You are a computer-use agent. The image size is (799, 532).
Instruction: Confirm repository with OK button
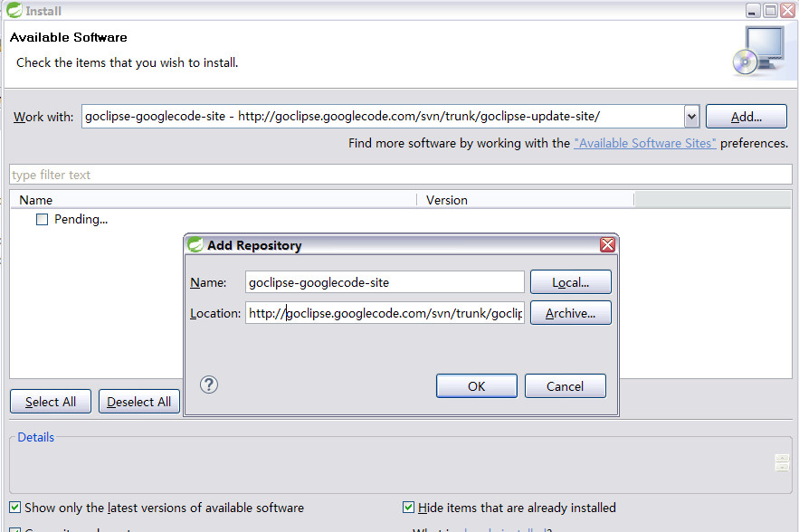(x=477, y=386)
